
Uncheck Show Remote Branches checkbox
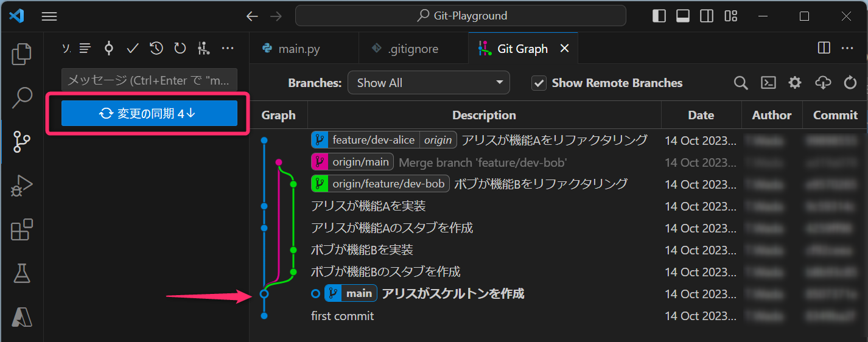[x=539, y=83]
